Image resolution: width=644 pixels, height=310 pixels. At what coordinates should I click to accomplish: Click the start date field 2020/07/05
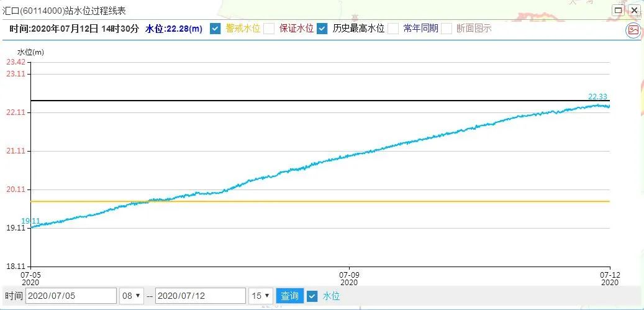71,296
